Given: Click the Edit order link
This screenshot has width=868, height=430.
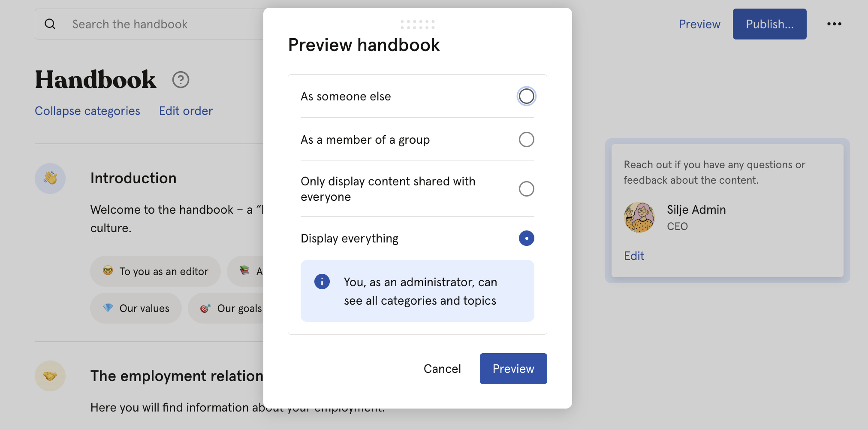Looking at the screenshot, I should (x=186, y=111).
